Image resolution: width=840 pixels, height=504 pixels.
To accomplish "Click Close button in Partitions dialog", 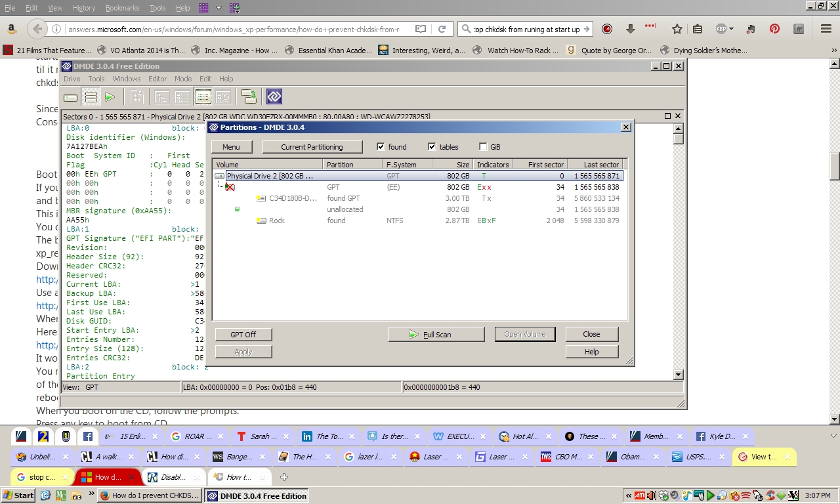I will 591,334.
